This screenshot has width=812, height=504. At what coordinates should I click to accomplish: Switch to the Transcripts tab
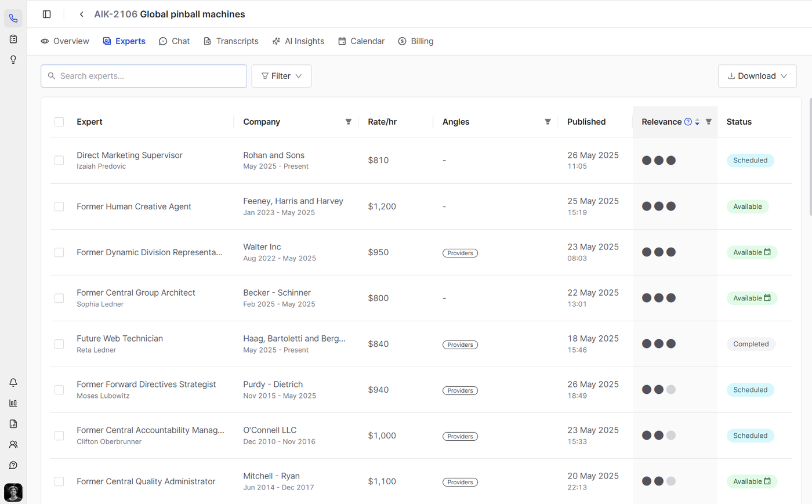click(x=231, y=41)
